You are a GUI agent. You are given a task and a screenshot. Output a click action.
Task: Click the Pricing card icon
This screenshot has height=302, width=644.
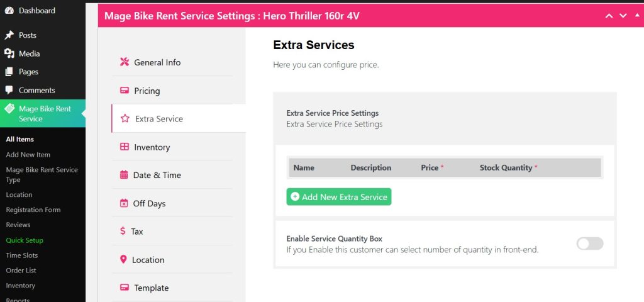click(124, 91)
